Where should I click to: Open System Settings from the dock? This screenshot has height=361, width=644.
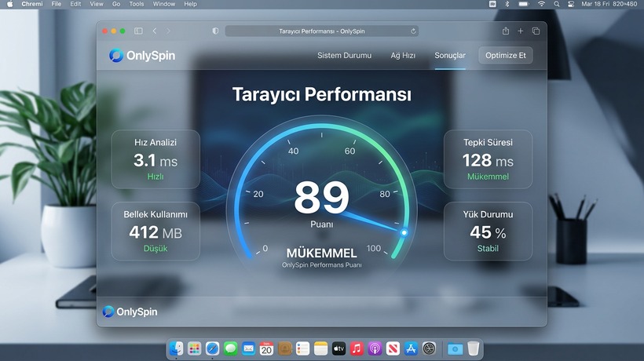[x=429, y=348]
